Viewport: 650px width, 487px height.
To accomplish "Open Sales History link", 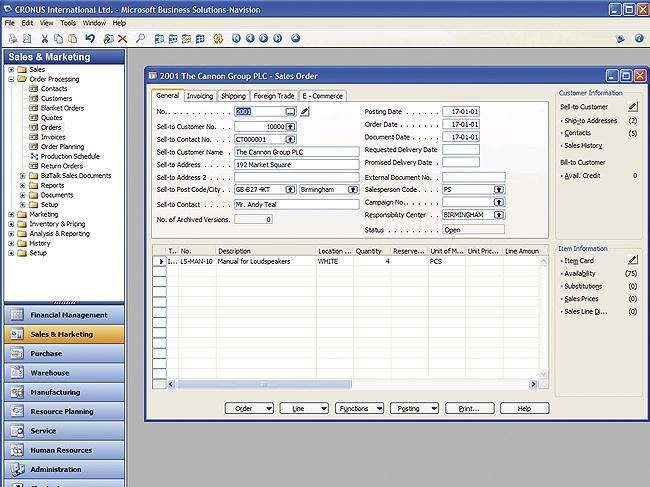I will 583,145.
